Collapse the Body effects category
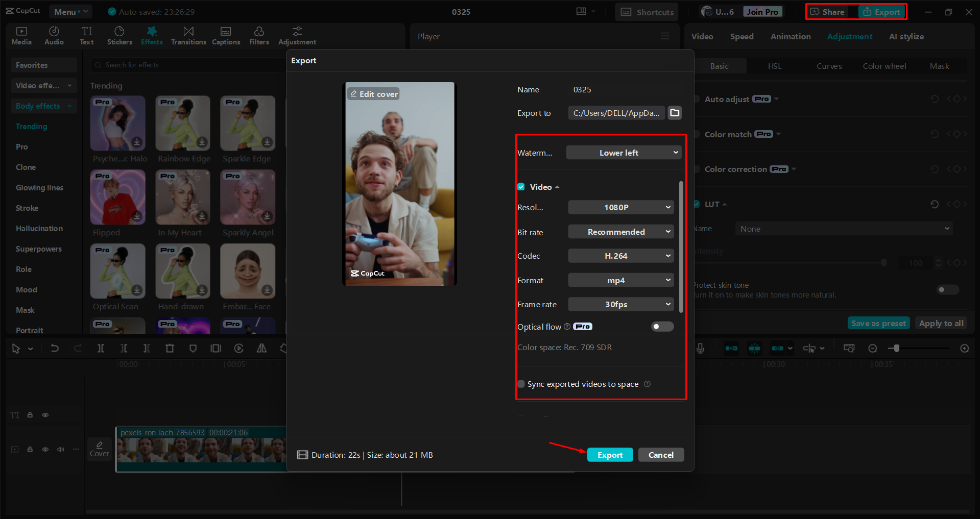Screen dimensions: 980x519 point(70,106)
